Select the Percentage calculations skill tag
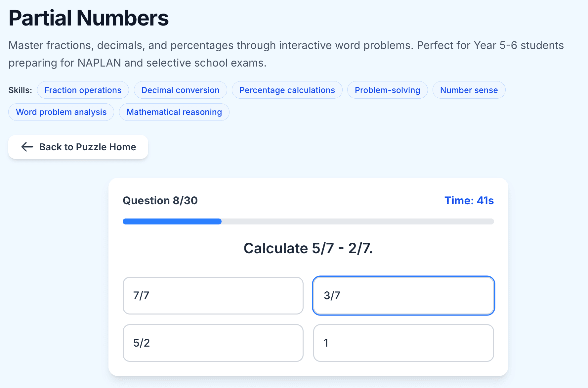588x388 pixels. [x=287, y=90]
